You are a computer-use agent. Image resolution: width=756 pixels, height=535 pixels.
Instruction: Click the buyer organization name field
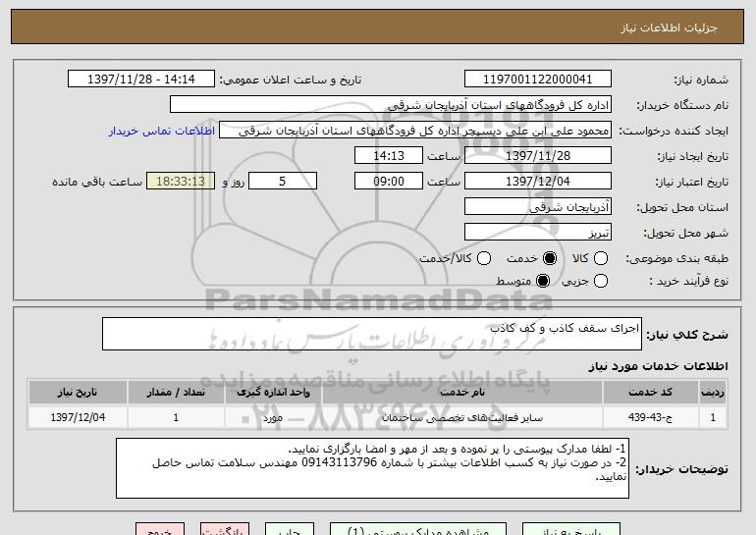click(391, 105)
